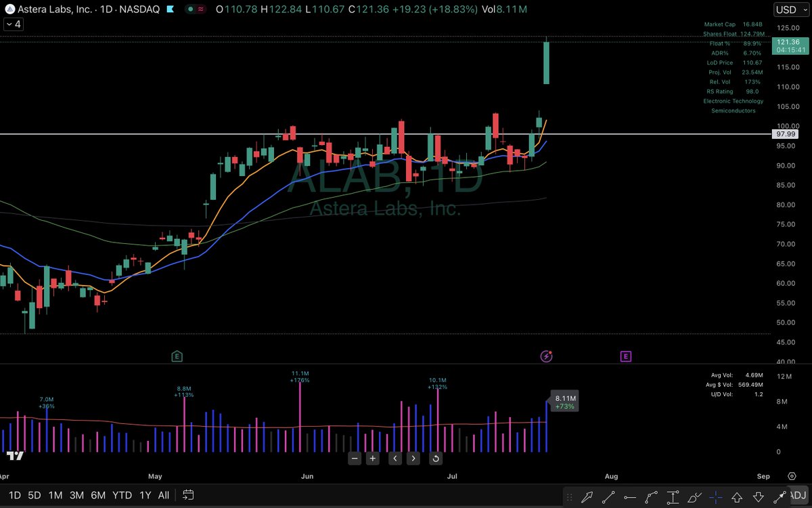
Task: Click the Astera Labs symbol logo
Action: (12, 9)
